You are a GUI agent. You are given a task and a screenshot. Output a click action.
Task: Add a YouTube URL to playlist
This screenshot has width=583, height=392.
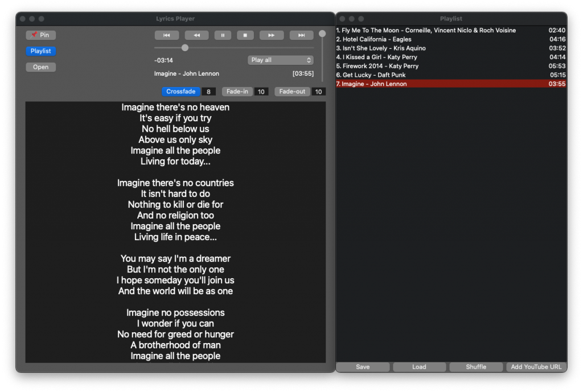pos(536,367)
